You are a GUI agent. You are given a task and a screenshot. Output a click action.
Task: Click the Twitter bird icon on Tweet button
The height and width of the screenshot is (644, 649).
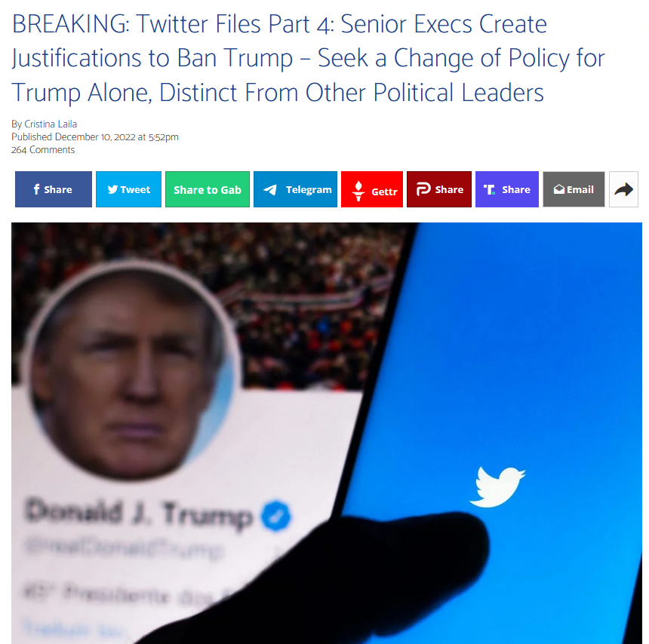(x=112, y=189)
